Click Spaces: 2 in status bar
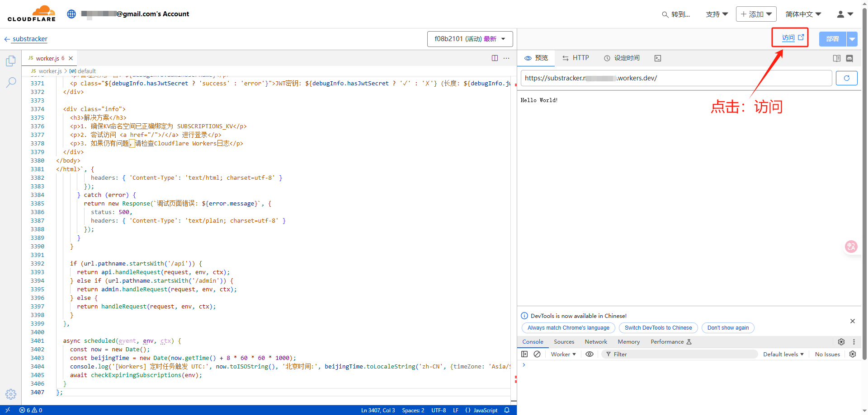 (413, 410)
